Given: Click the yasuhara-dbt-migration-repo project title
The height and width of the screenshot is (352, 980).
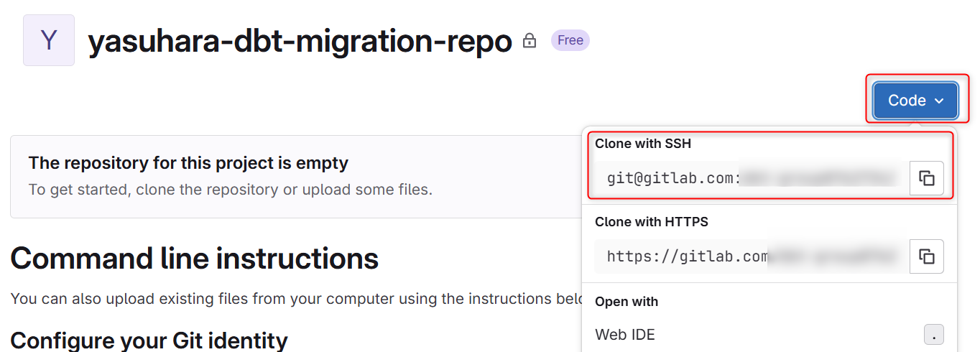Looking at the screenshot, I should [x=300, y=42].
